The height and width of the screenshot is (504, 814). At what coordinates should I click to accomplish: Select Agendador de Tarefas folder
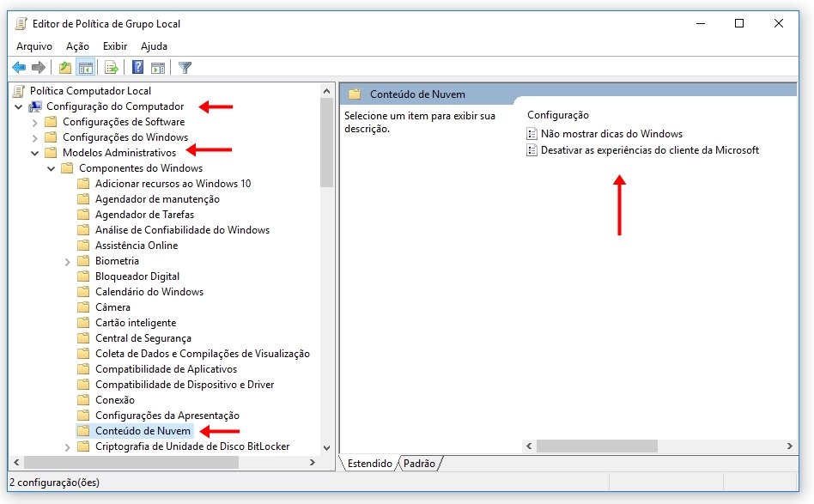(144, 215)
